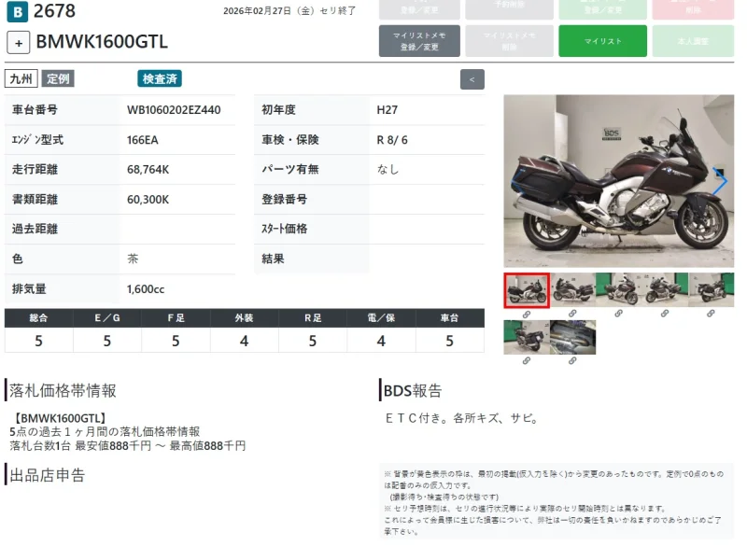
Task: Click the 結果 label
Action: click(x=273, y=259)
